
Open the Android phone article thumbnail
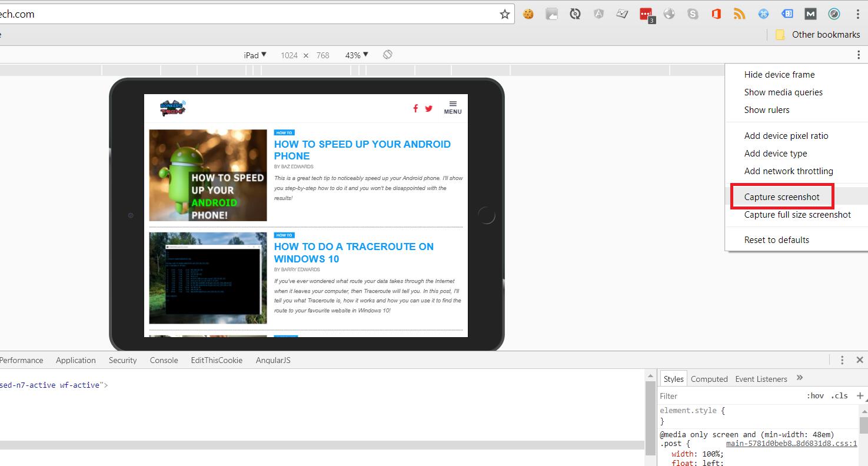pos(208,175)
